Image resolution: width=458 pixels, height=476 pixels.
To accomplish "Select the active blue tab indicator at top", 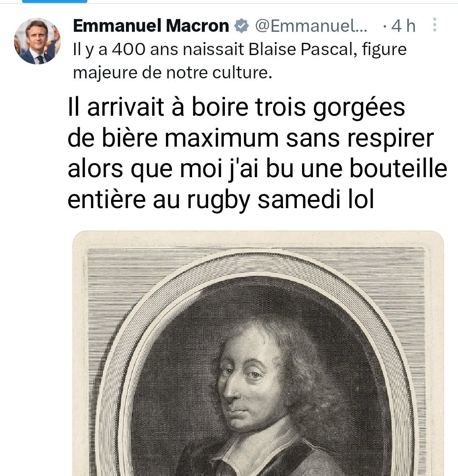I will [55, 2].
